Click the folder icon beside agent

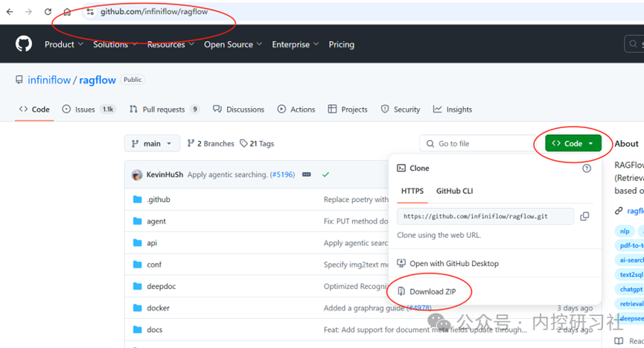pos(138,221)
